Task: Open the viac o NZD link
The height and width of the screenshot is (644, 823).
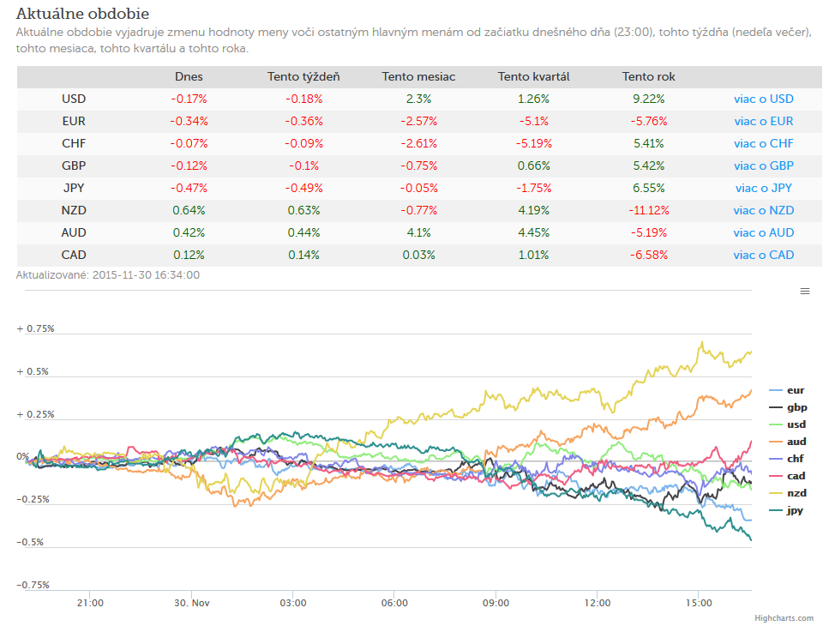Action: click(x=764, y=210)
